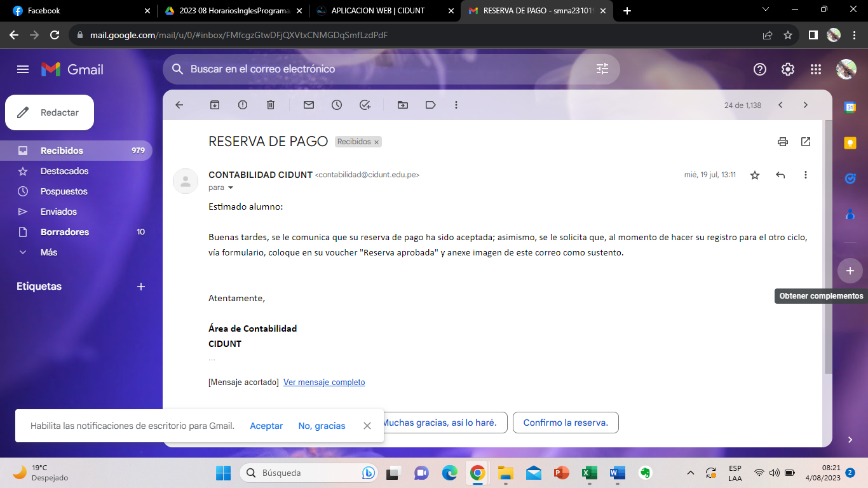Screen dimensions: 868x488
Task: Move the email to a folder
Action: [x=403, y=105]
